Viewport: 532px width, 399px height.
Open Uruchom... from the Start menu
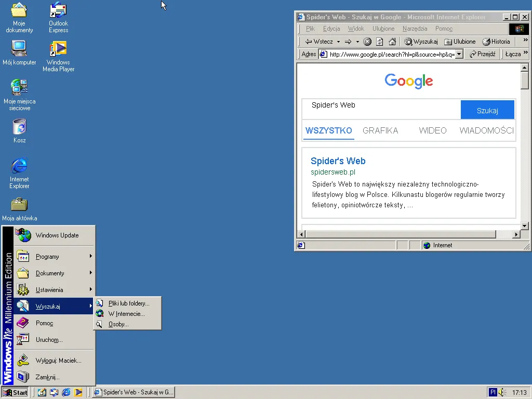54,340
